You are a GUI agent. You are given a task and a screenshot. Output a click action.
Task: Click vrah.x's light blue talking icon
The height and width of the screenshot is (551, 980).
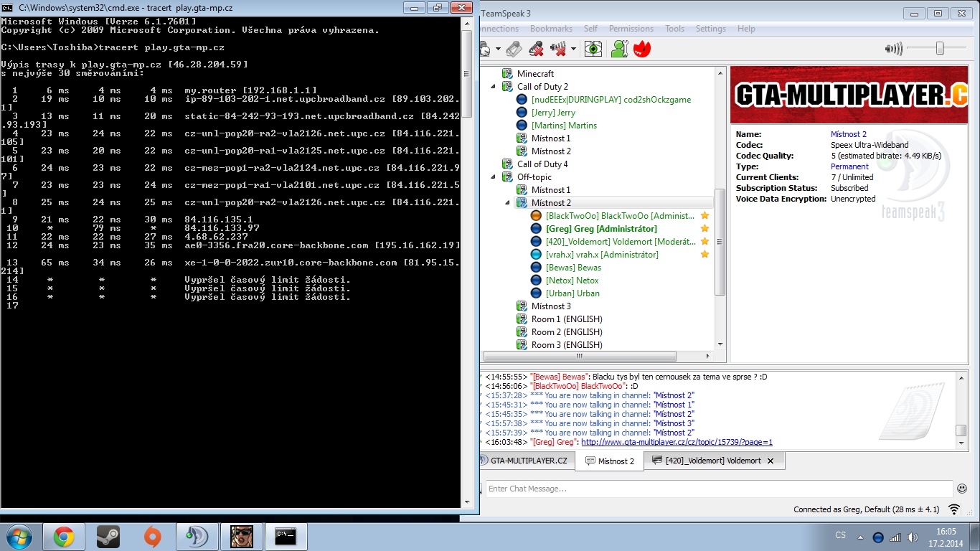coord(536,255)
